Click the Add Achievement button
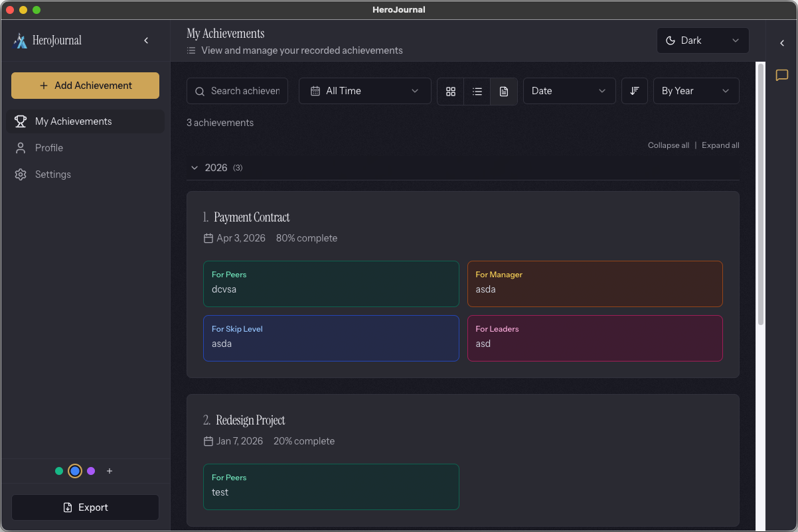Image resolution: width=798 pixels, height=532 pixels. click(85, 86)
